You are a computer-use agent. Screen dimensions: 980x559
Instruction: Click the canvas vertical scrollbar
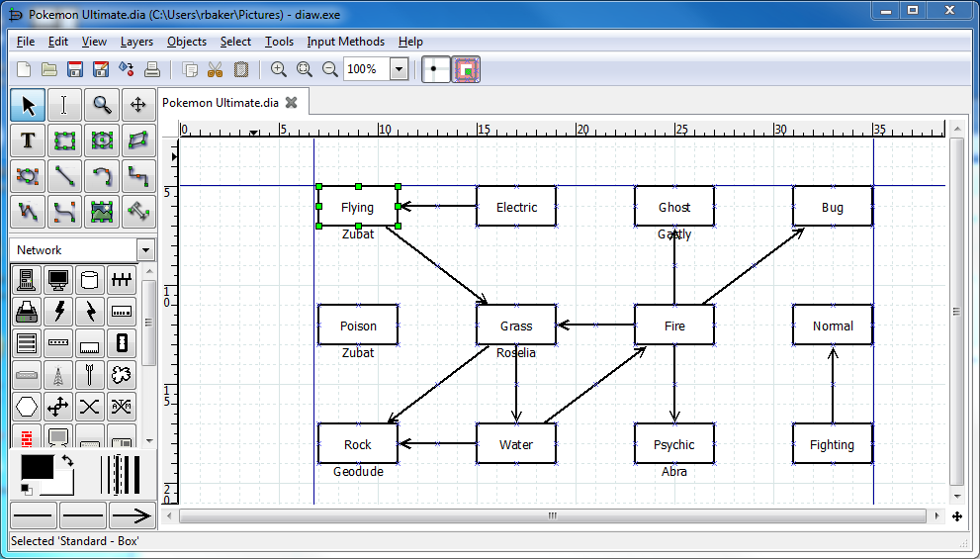point(957,311)
